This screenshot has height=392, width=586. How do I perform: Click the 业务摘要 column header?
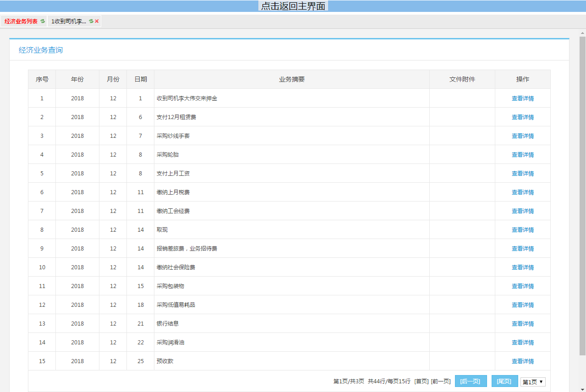(x=292, y=79)
